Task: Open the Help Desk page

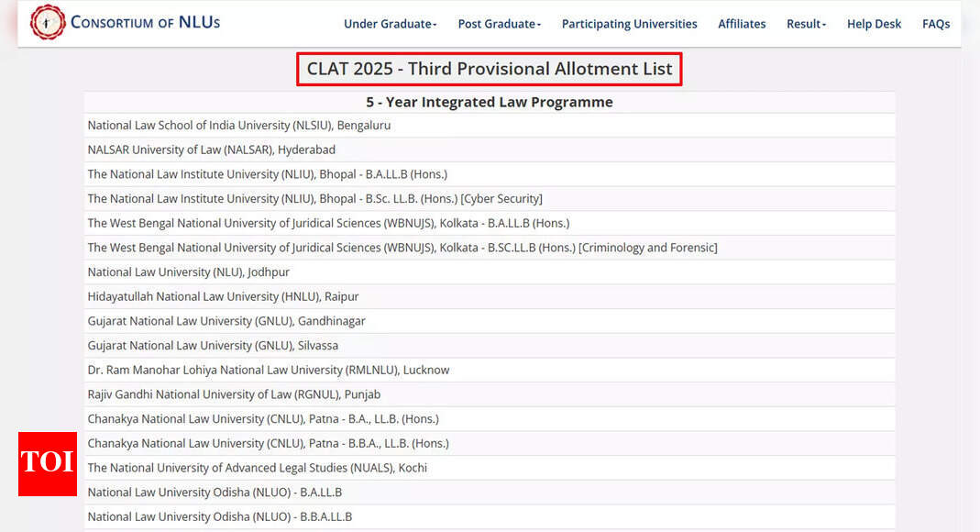Action: 874,24
